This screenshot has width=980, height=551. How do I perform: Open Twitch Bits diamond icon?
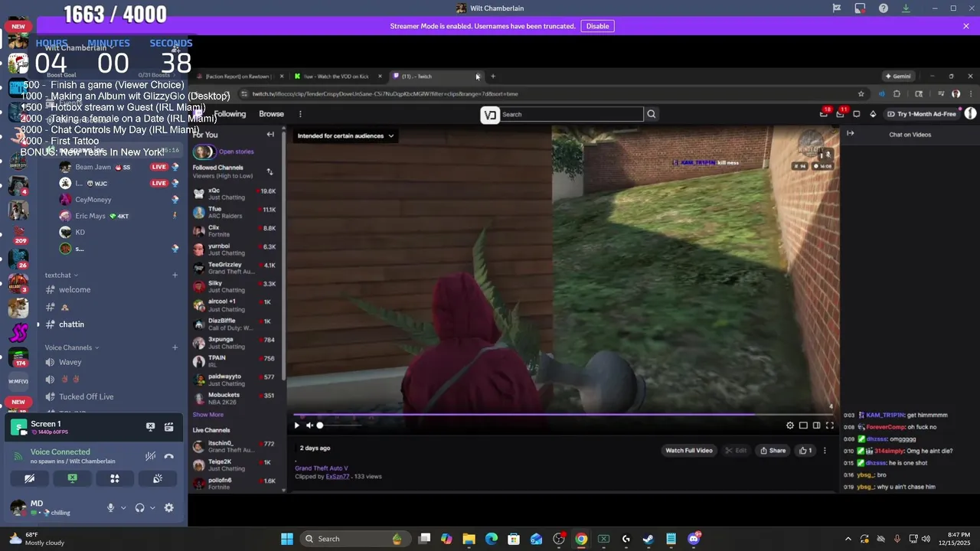pyautogui.click(x=873, y=114)
